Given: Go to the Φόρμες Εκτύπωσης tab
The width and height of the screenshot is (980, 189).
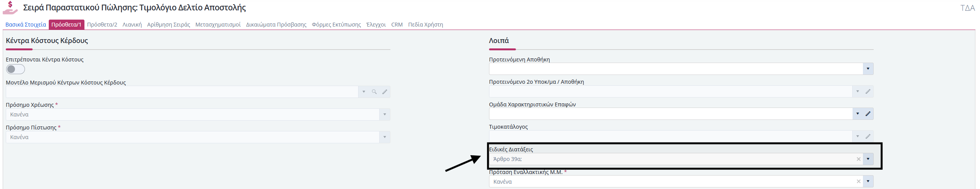Looking at the screenshot, I should pyautogui.click(x=336, y=25).
